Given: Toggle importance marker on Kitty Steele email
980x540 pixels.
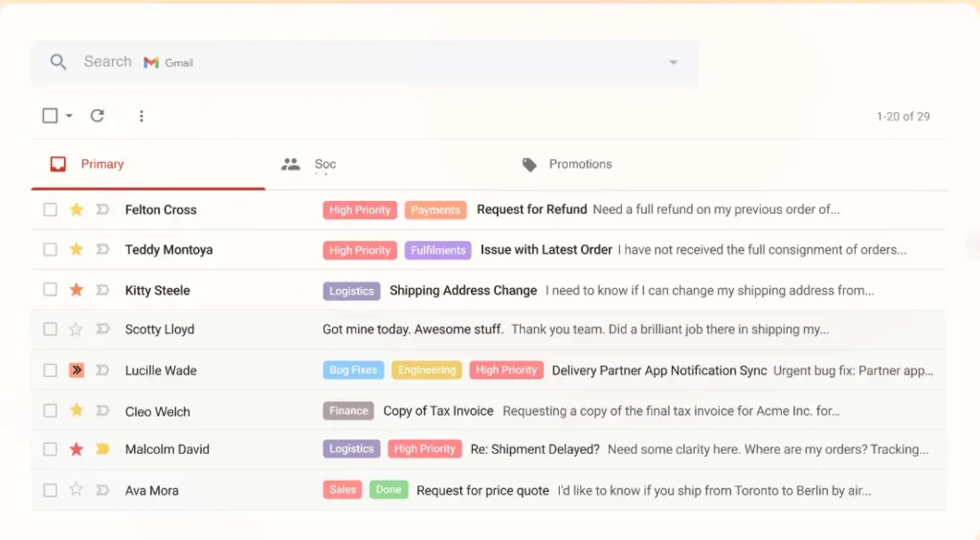Looking at the screenshot, I should pos(102,290).
